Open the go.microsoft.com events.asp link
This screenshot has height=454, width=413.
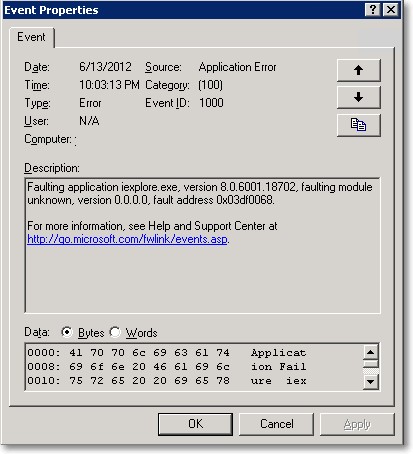(128, 239)
